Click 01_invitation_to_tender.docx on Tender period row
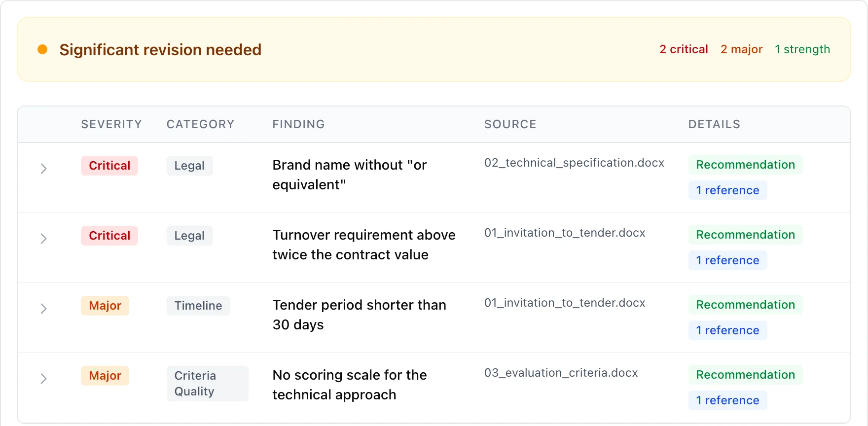This screenshot has width=868, height=426. click(x=565, y=303)
